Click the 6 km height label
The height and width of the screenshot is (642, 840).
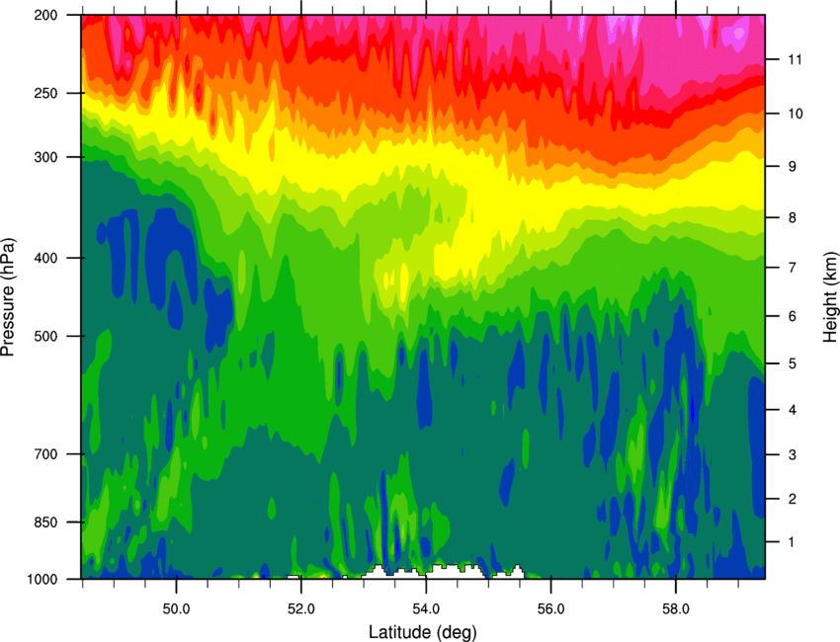[792, 316]
